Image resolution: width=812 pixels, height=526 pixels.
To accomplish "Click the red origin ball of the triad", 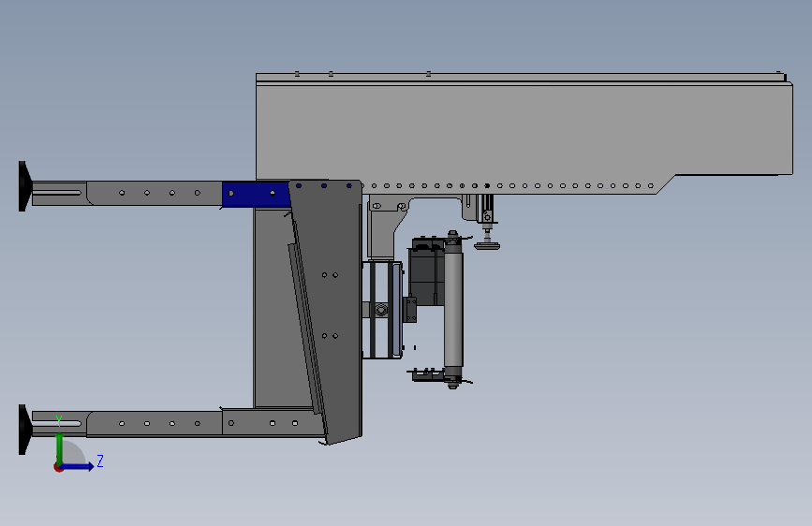I will point(58,467).
